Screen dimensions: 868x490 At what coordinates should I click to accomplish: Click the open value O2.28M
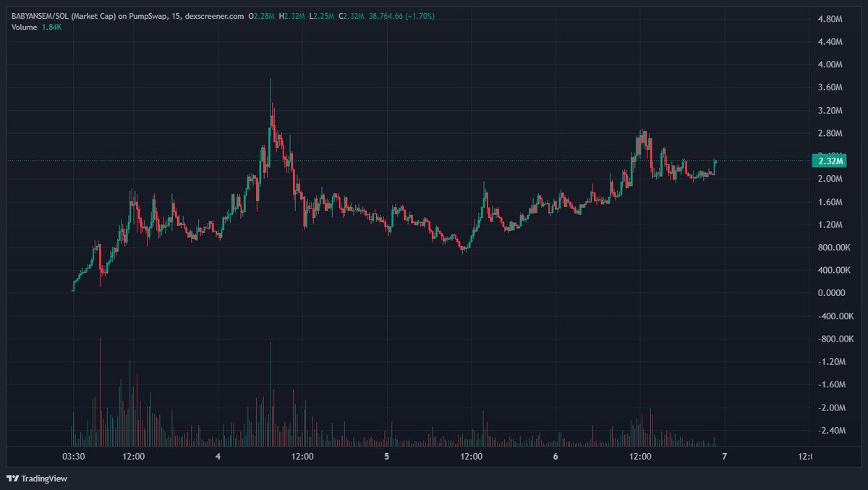(x=260, y=16)
